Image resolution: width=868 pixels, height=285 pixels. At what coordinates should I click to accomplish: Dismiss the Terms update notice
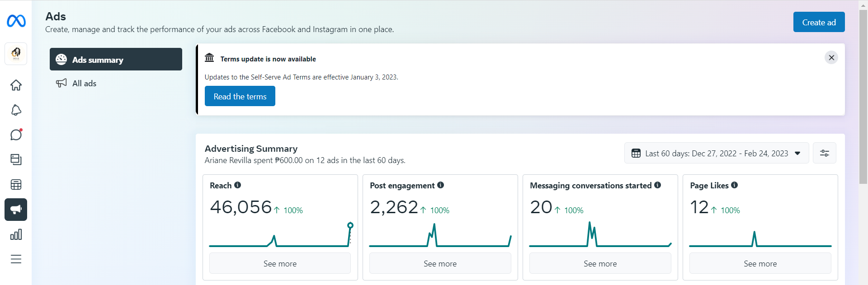[x=831, y=57]
